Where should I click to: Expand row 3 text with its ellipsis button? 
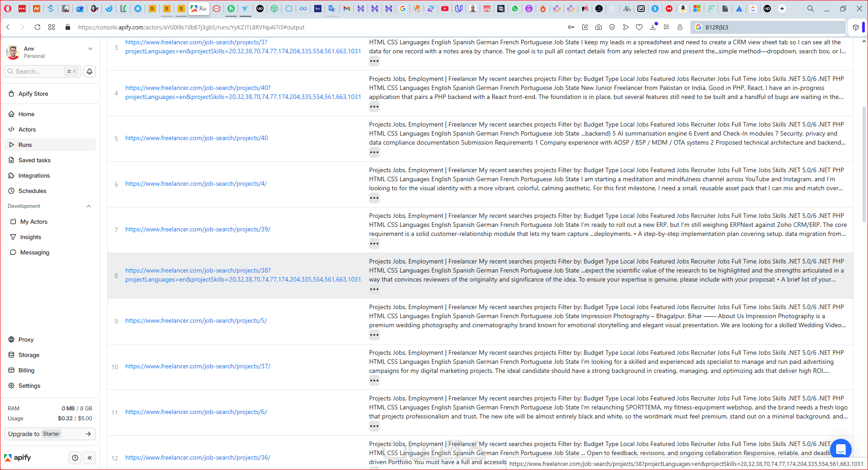374,61
